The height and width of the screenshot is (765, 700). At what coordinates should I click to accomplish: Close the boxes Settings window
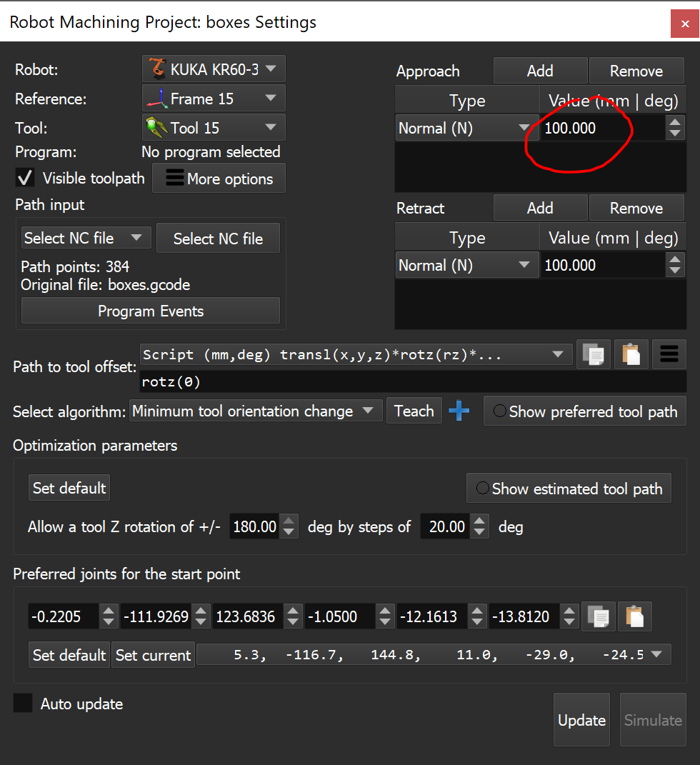tap(685, 24)
